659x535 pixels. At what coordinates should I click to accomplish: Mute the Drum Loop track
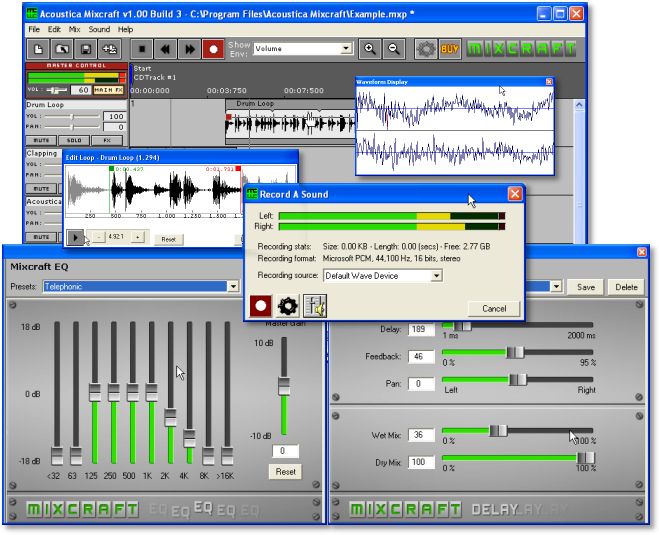coord(39,140)
